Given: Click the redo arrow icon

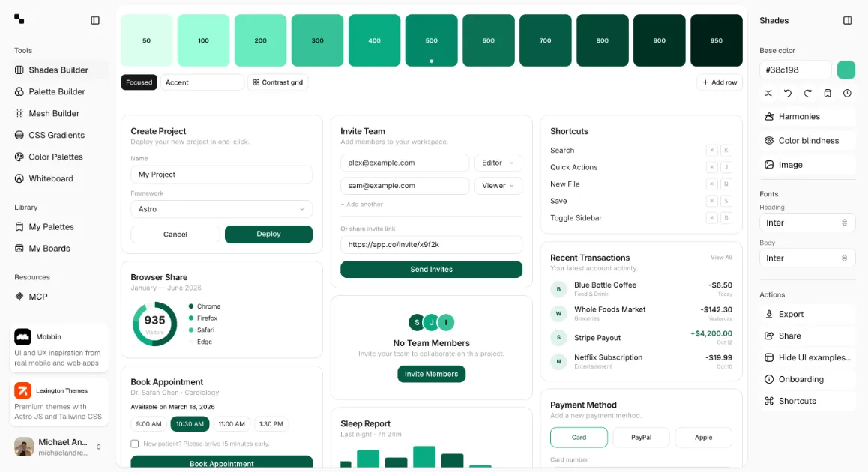Looking at the screenshot, I should [807, 94].
